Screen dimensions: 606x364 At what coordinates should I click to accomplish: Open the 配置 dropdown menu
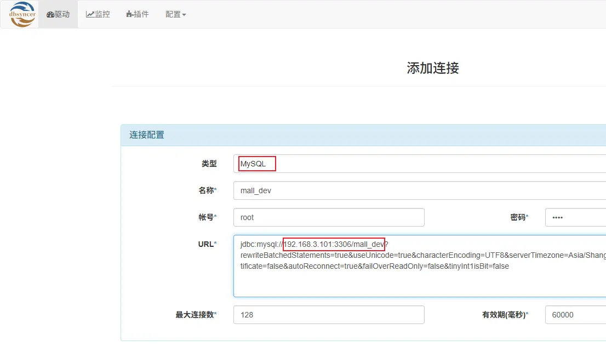tap(174, 14)
